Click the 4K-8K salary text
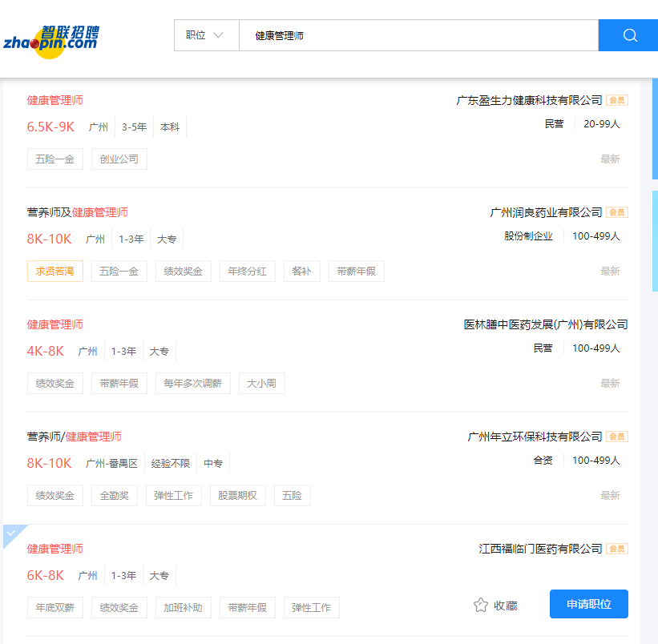Image resolution: width=658 pixels, height=644 pixels. (x=46, y=351)
